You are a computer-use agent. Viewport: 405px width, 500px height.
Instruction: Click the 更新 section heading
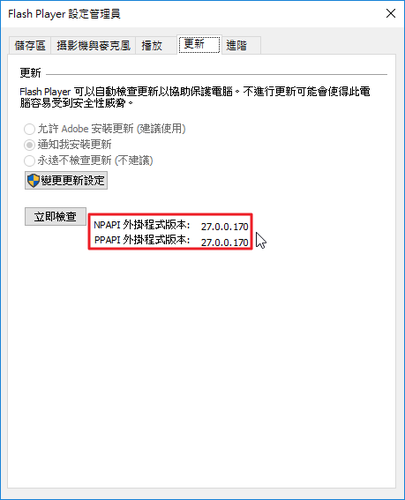(30, 73)
